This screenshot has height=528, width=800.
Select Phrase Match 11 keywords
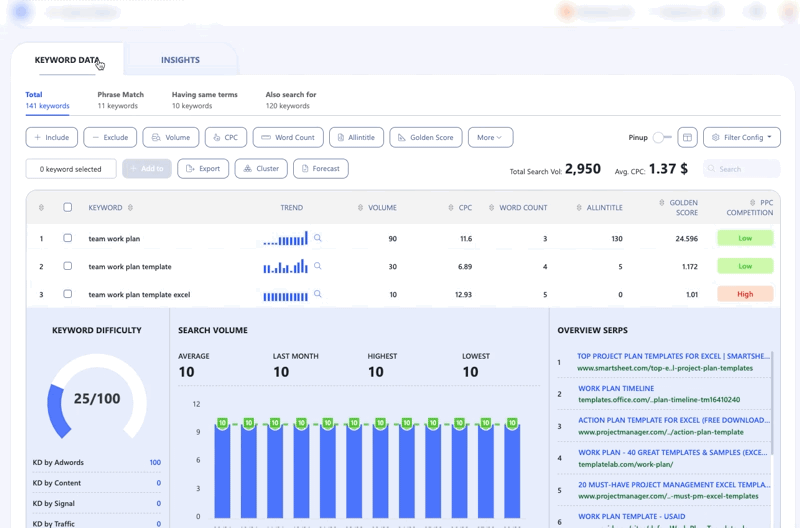point(120,100)
